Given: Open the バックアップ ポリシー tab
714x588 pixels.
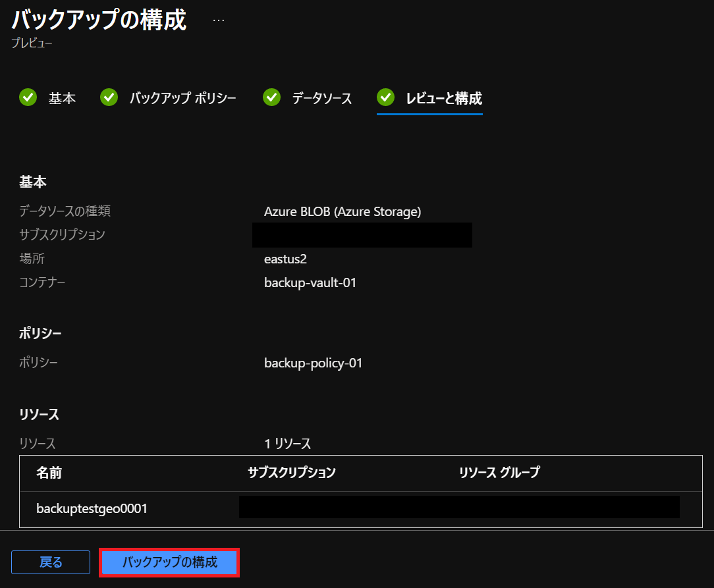Looking at the screenshot, I should pos(182,98).
